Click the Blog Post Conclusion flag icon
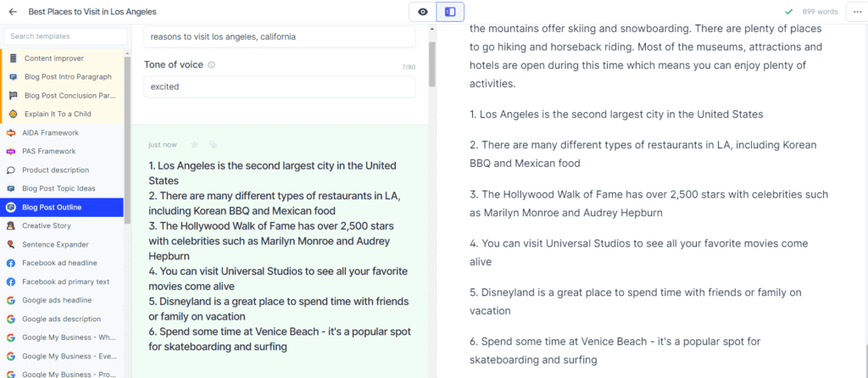The width and height of the screenshot is (868, 378). click(14, 95)
